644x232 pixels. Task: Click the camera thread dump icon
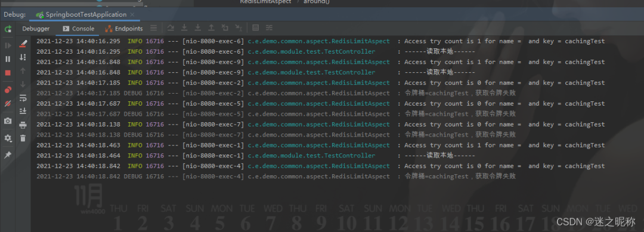(8, 121)
